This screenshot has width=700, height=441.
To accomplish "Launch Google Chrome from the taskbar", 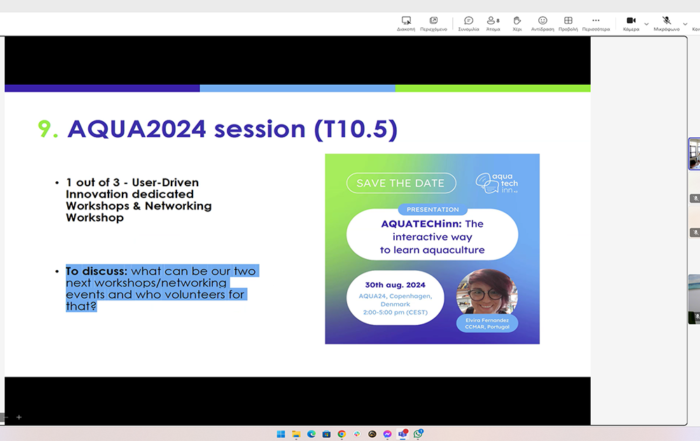I will pos(342,434).
